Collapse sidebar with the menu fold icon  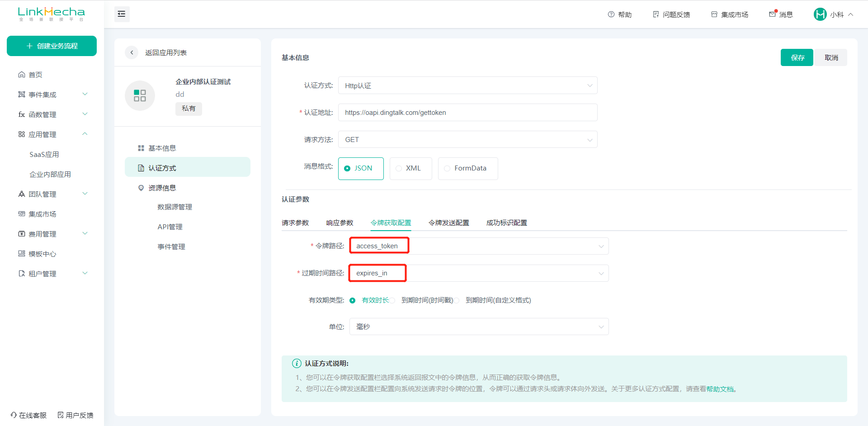[122, 14]
